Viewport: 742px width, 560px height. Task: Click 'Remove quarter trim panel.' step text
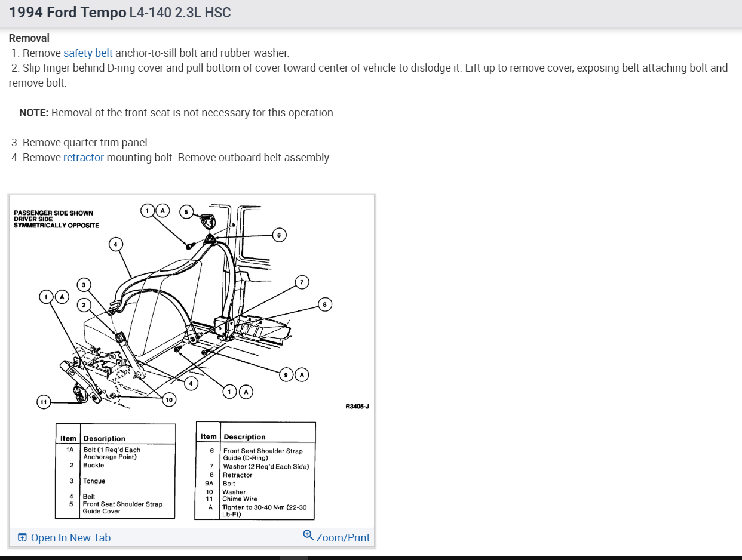click(x=86, y=143)
